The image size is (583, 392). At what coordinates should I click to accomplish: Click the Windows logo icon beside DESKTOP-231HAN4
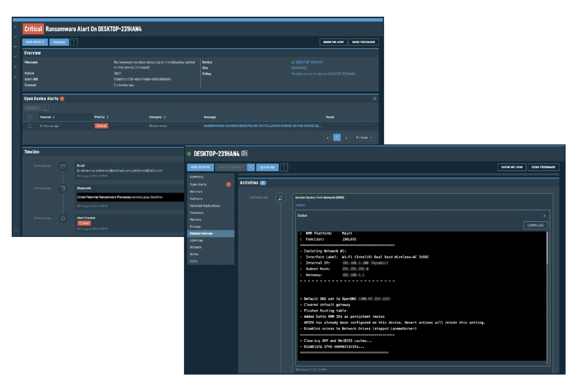coord(244,153)
